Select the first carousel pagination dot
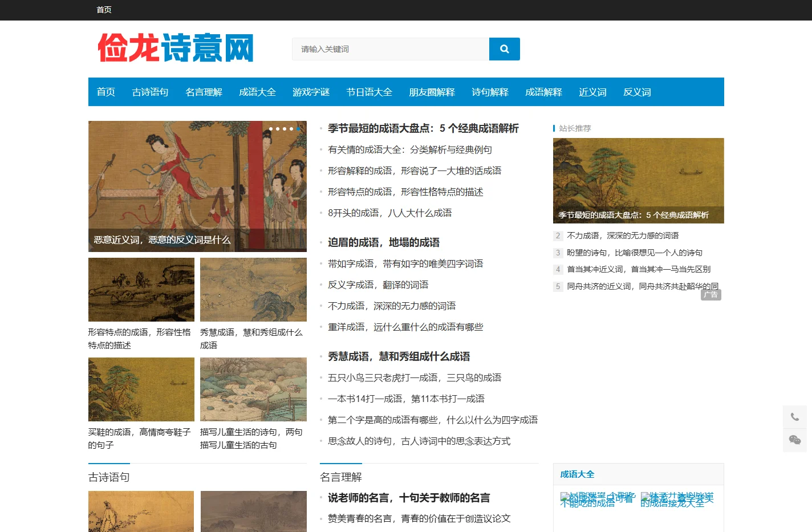This screenshot has width=812, height=532. (x=271, y=129)
